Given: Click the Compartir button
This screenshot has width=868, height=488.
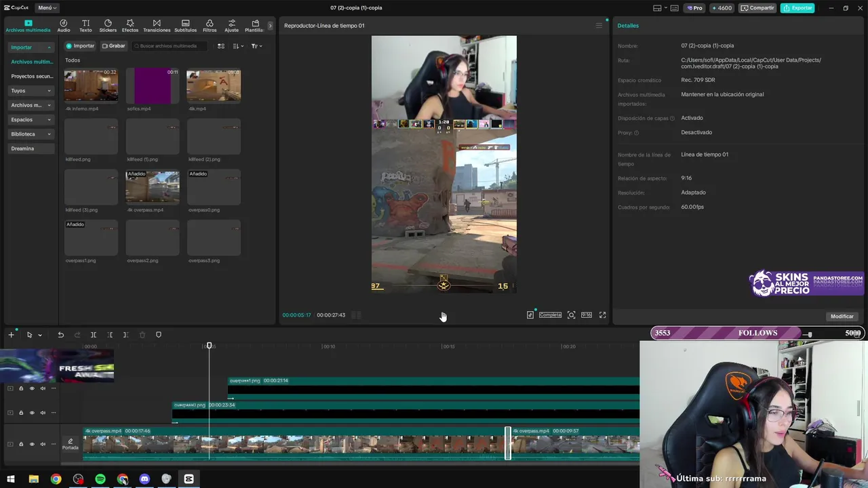Looking at the screenshot, I should coord(757,8).
